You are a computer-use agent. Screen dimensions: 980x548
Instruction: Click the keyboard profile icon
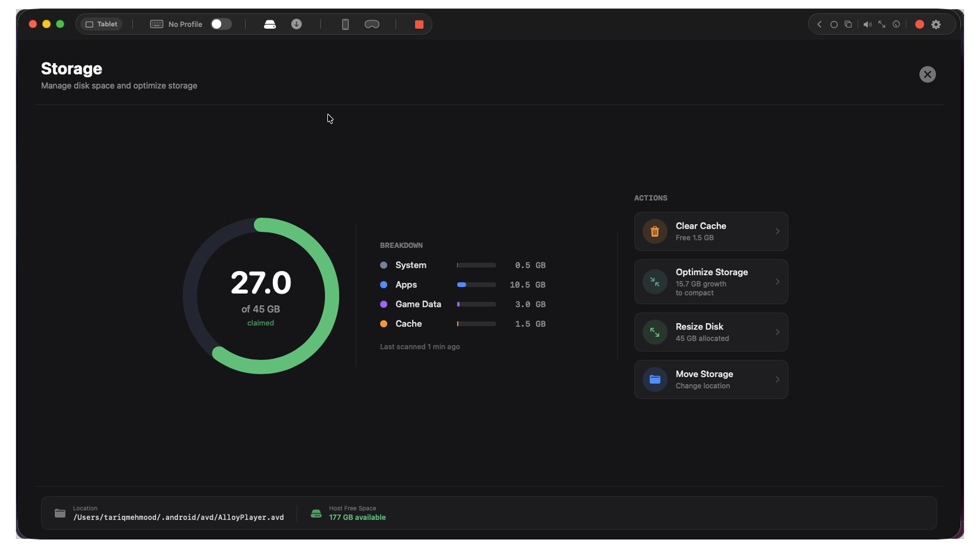(x=157, y=24)
